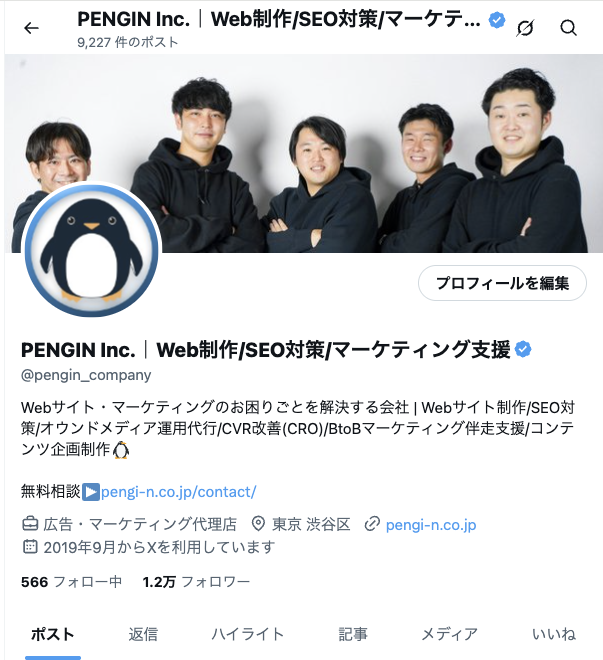Viewport: 603px width, 660px height.
Task: Go back using the left arrow
Action: point(31,28)
